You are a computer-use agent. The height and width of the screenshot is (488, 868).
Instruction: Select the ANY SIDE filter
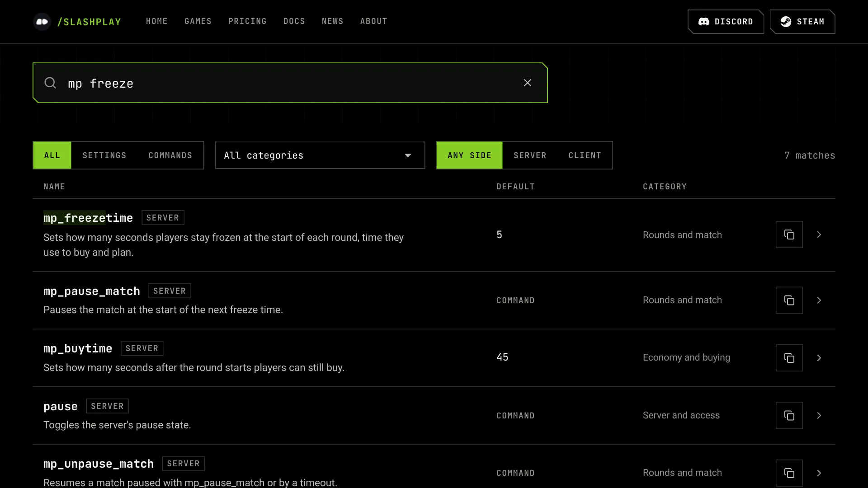[469, 155]
